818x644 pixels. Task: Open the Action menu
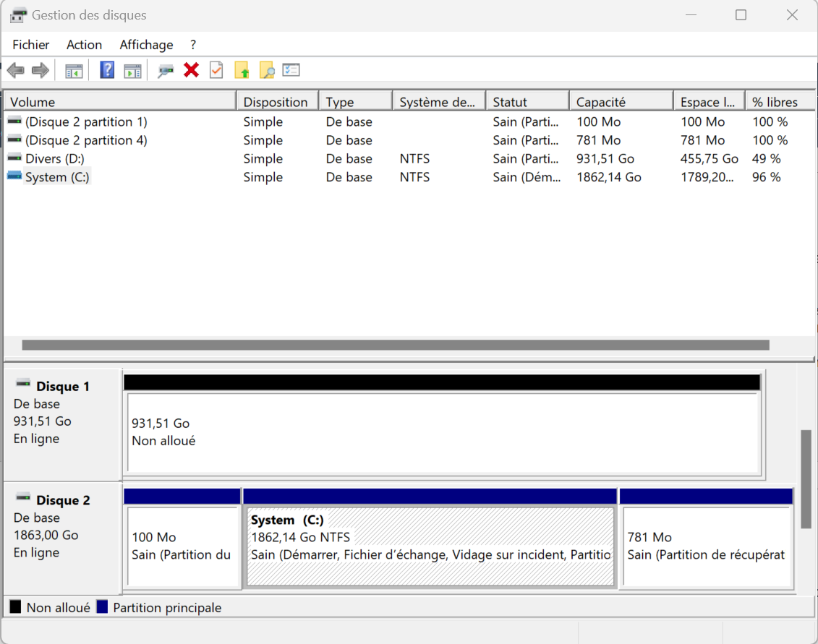point(84,45)
